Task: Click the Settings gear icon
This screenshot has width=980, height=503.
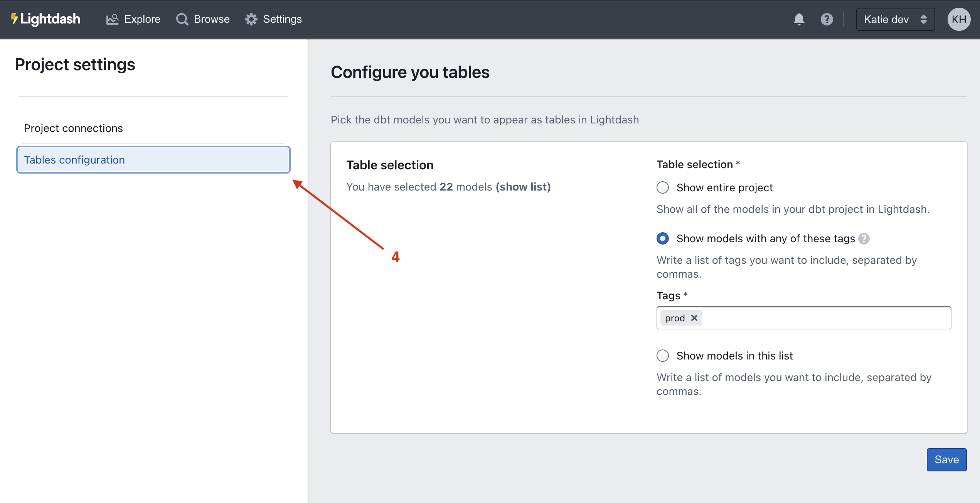Action: [x=251, y=19]
